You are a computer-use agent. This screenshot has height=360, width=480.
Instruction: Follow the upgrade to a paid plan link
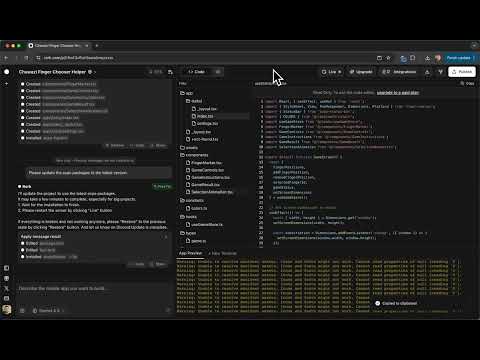coord(398,93)
